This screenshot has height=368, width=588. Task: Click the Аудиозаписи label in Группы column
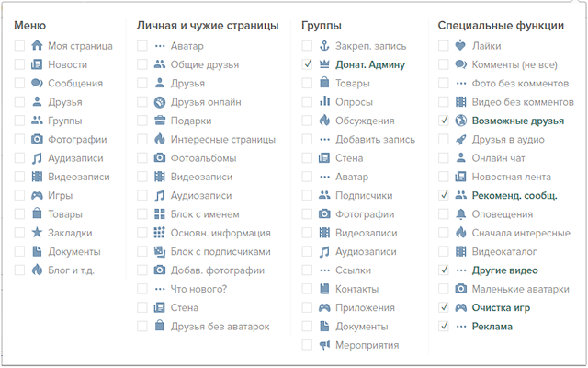[x=366, y=251]
